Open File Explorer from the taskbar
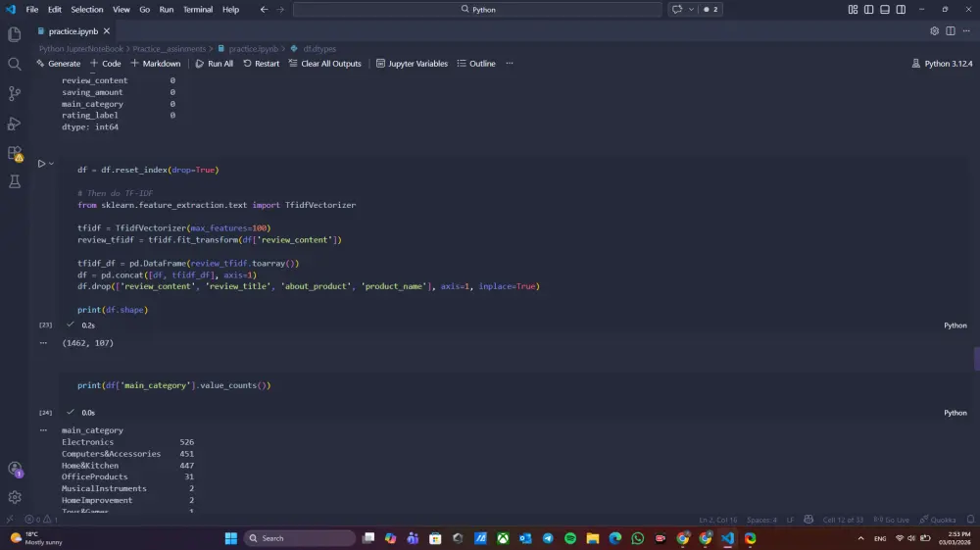This screenshot has height=550, width=980. (593, 538)
